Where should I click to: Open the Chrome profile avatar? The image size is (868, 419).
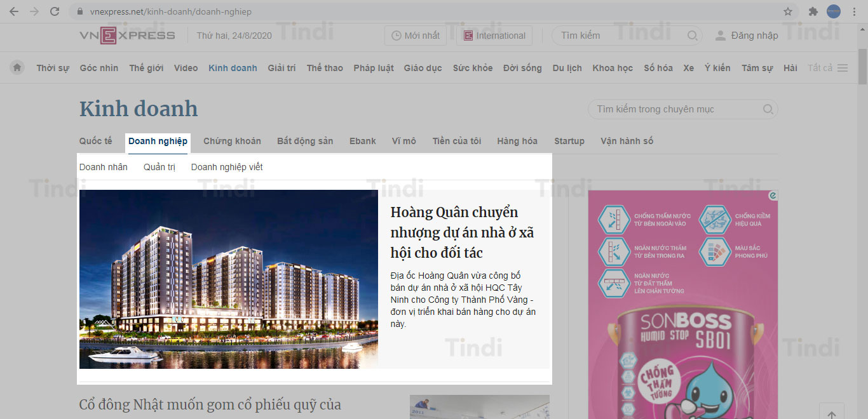[833, 11]
